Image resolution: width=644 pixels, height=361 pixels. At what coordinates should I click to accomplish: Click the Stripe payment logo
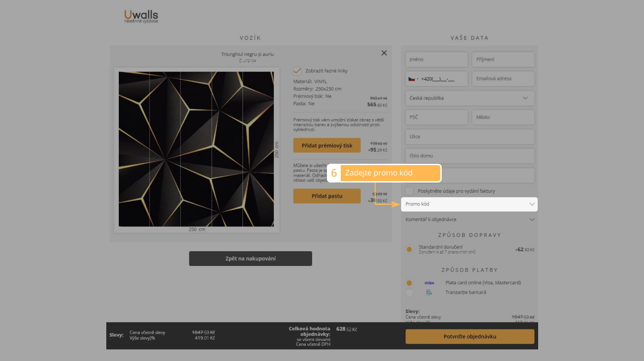pyautogui.click(x=429, y=283)
